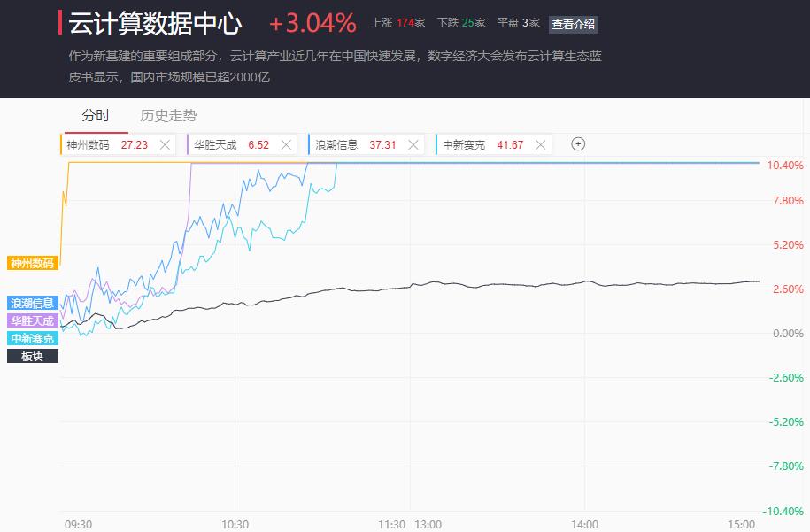Toggle the 板块 dark legend label
Screen dimensions: 810x532
point(32,356)
